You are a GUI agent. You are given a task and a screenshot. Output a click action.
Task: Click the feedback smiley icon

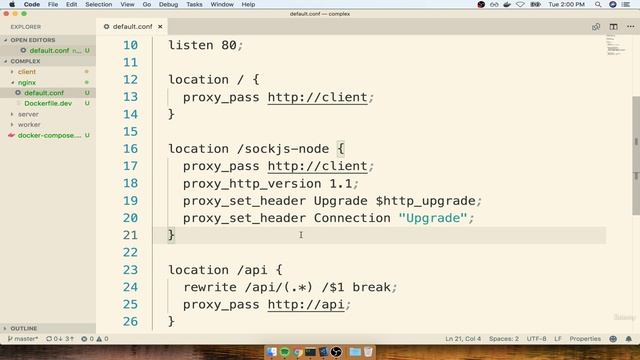pyautogui.click(x=613, y=339)
